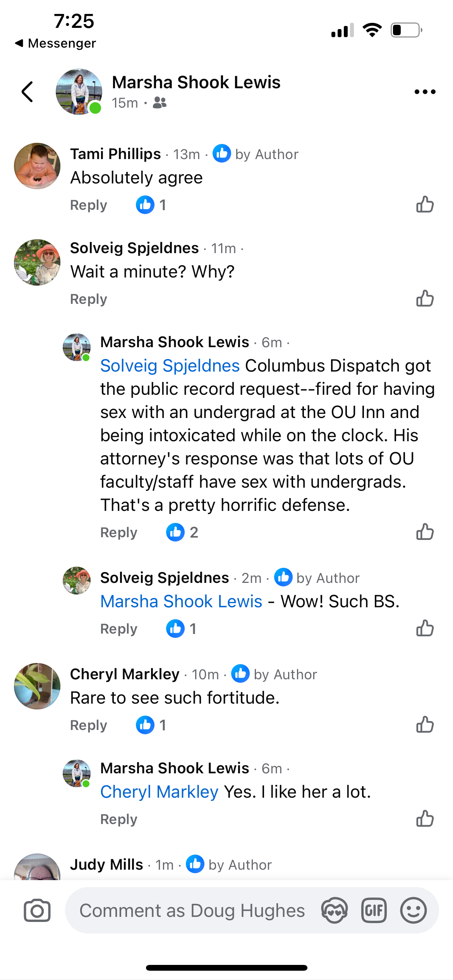Screen dimensions: 453x980
Task: Like Cheryl Markley's fortitude comment
Action: (x=425, y=725)
